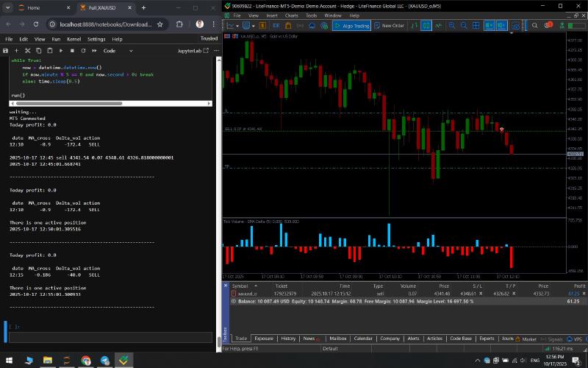Click the localhost address bar
The image size is (588, 368).
(x=106, y=24)
